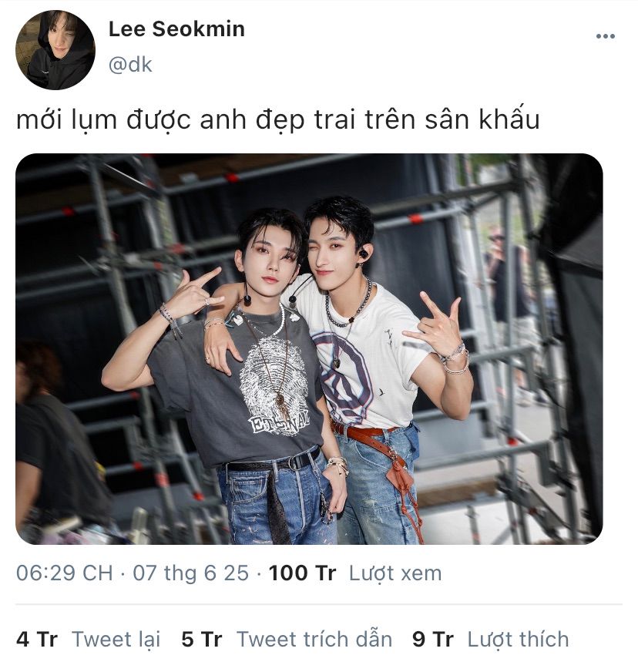The width and height of the screenshot is (638, 672).
Task: Click the 4 Tr retweet count
Action: click(x=37, y=639)
